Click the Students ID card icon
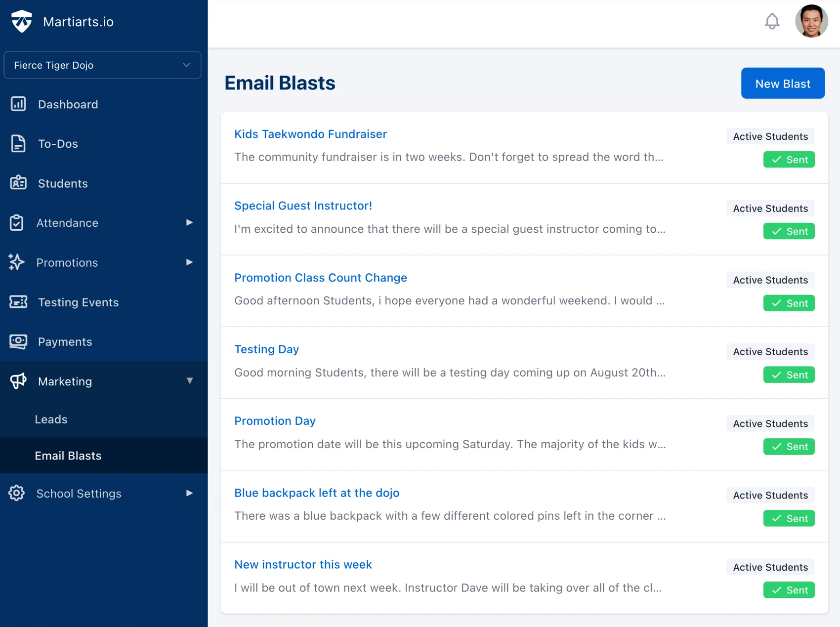Viewport: 840px width, 627px height. coord(18,183)
